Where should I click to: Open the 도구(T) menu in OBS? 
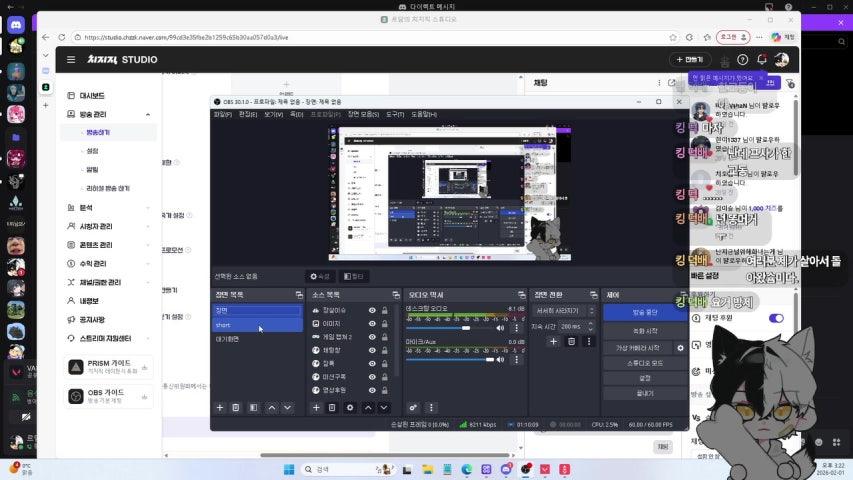coord(395,114)
